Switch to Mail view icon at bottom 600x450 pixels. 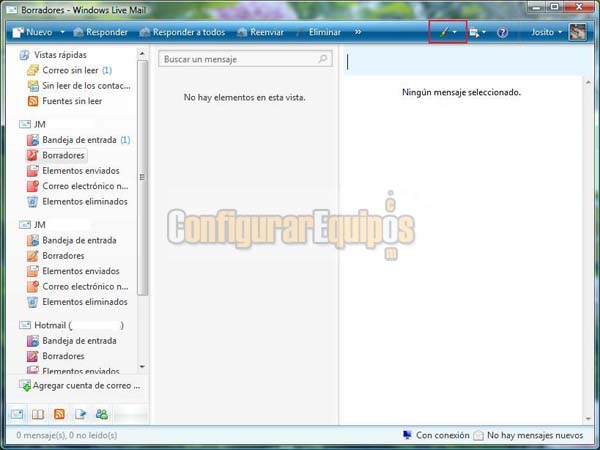(17, 414)
